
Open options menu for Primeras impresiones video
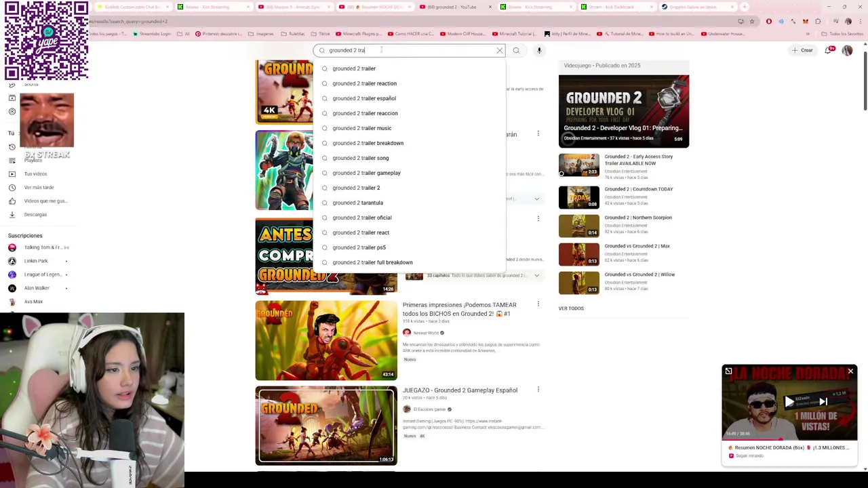point(538,304)
